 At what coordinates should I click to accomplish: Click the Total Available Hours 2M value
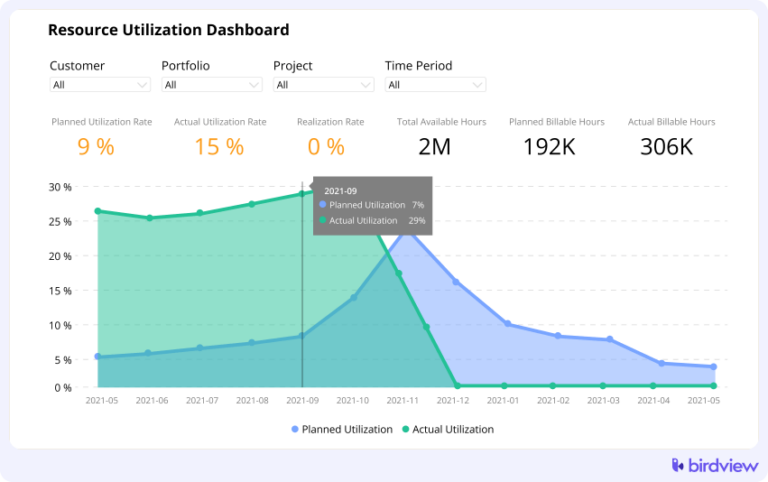click(x=435, y=147)
